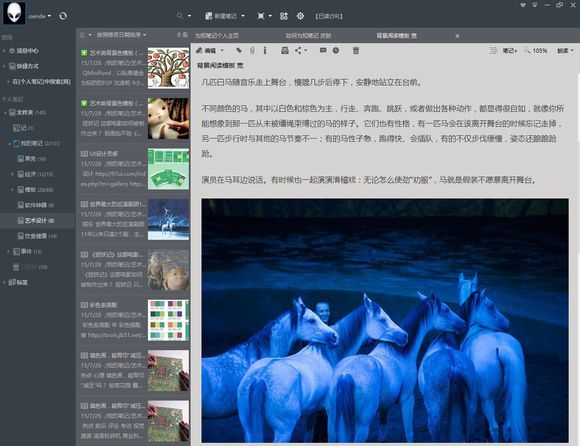Select the 在[个人笔记]中搜索 sidebar entry
This screenshot has width=580, height=446.
[41, 82]
